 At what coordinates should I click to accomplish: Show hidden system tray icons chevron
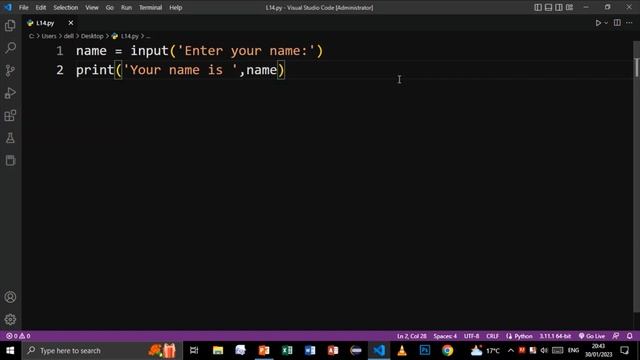tap(511, 350)
